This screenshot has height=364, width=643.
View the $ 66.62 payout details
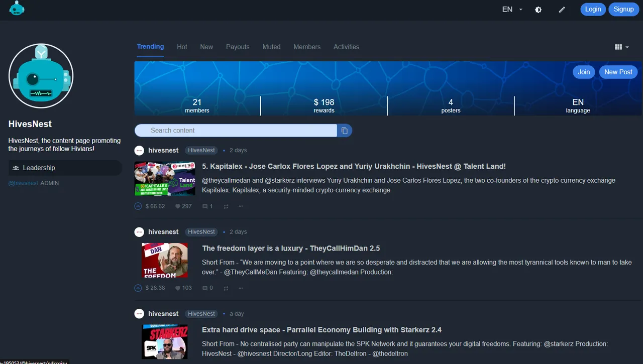click(155, 206)
